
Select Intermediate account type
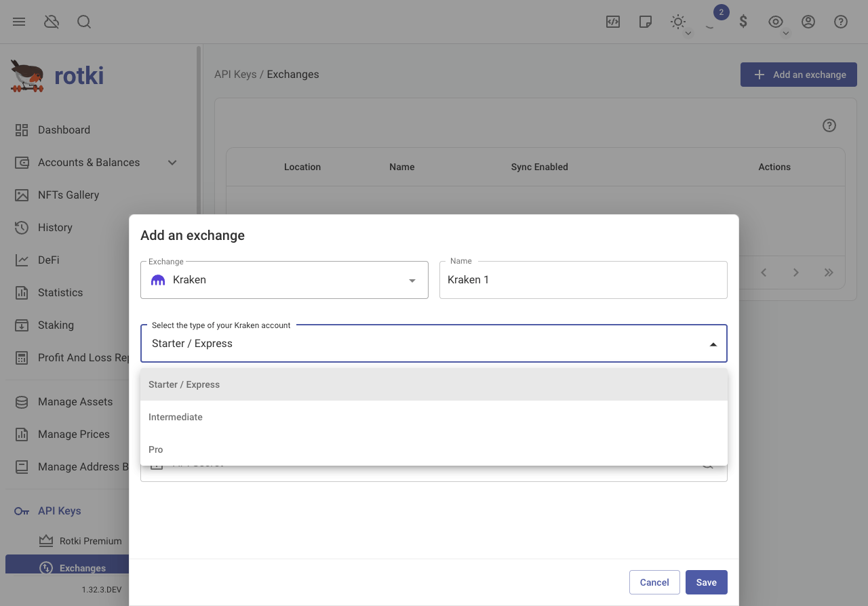(434, 417)
